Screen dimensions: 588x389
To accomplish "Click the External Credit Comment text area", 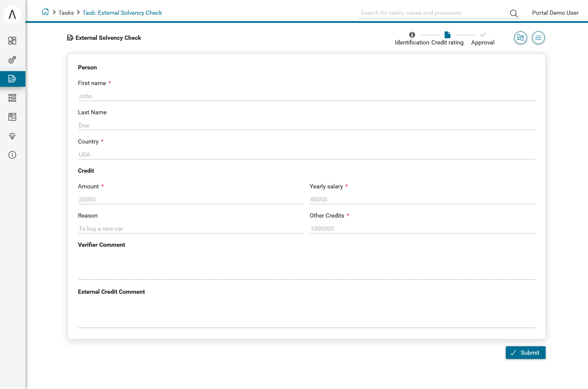I will [x=307, y=313].
